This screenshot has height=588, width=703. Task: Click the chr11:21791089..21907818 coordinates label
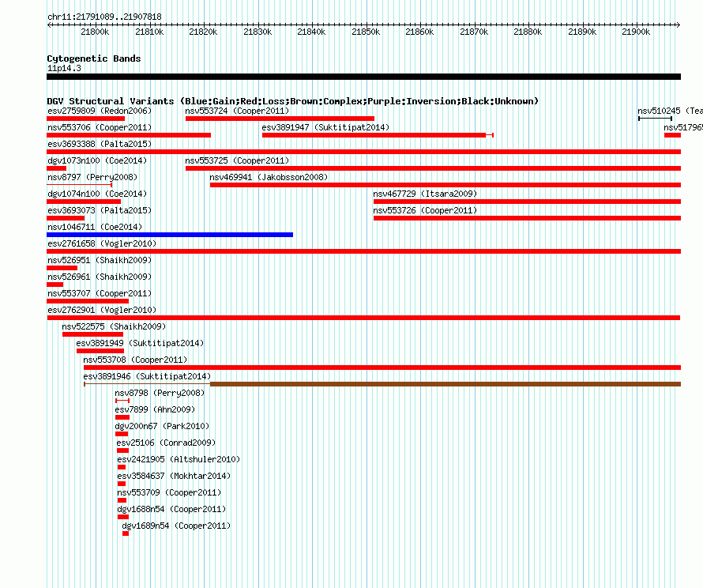click(104, 17)
